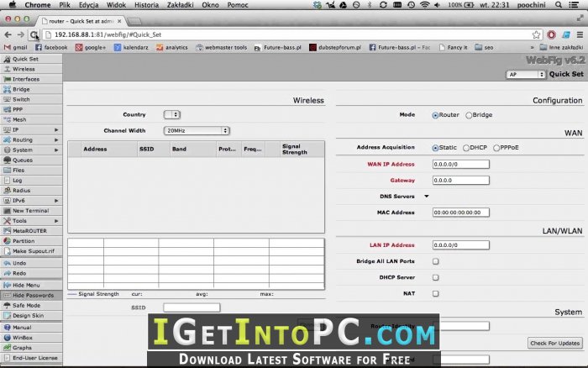
Task: Open Partition section icon
Action: click(7, 241)
